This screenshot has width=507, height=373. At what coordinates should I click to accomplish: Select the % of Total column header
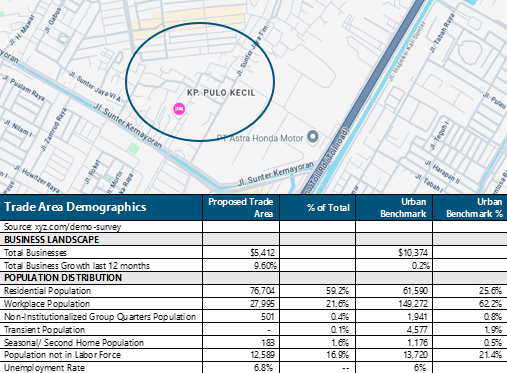point(318,207)
